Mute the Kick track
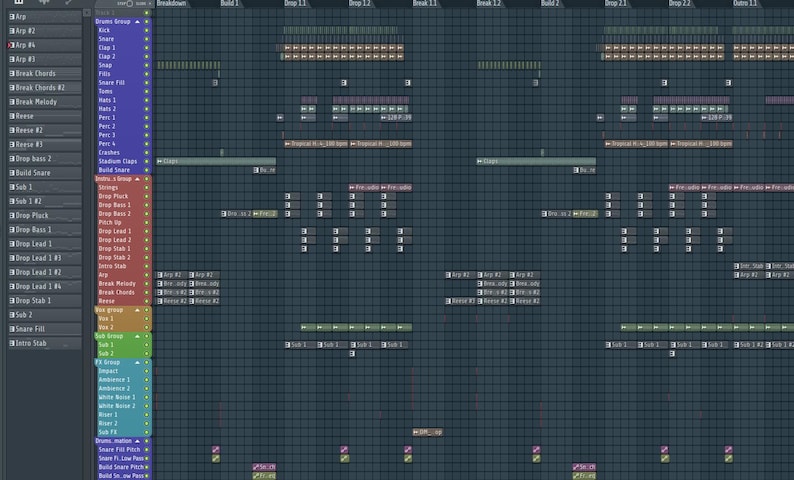 pyautogui.click(x=147, y=30)
